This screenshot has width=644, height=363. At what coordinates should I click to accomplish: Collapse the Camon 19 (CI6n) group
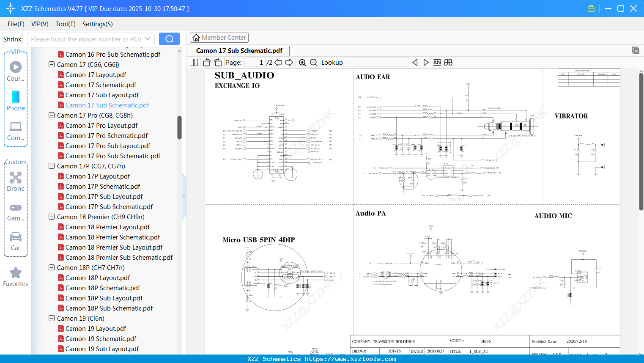click(x=51, y=318)
